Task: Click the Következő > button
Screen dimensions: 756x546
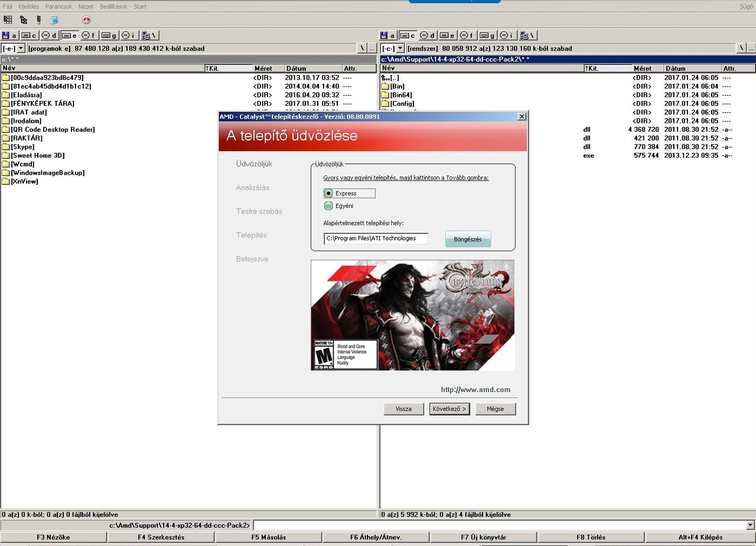Action: pos(449,409)
